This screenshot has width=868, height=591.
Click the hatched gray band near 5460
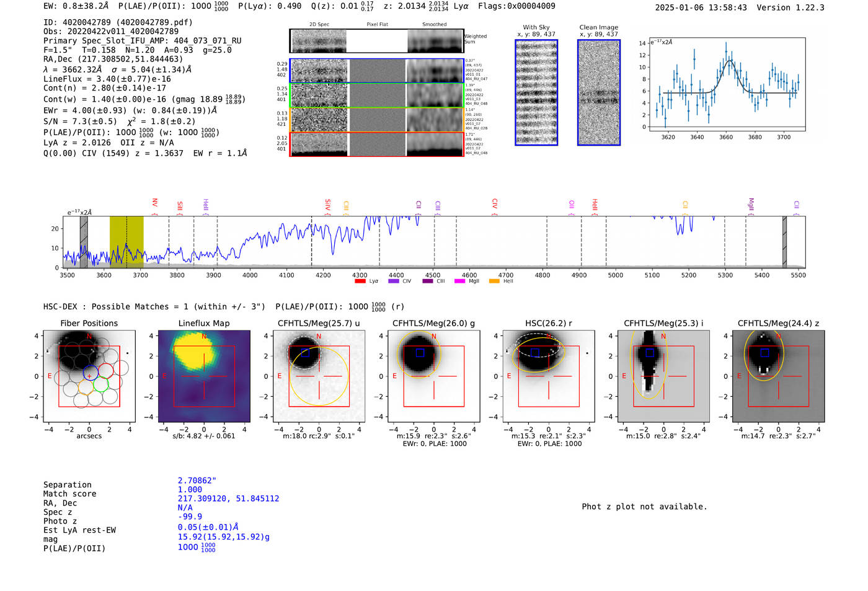[784, 242]
